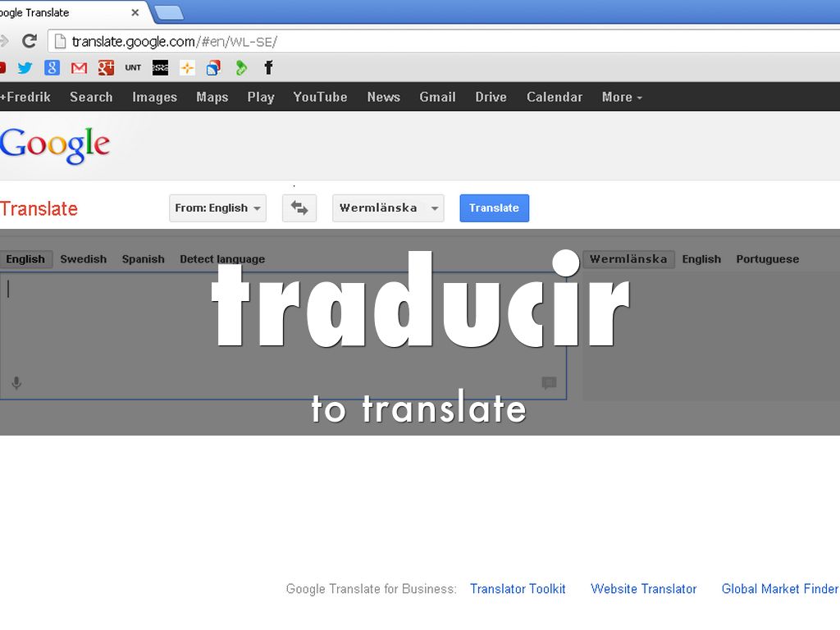Click the speech bubble icon in text box

tap(549, 383)
